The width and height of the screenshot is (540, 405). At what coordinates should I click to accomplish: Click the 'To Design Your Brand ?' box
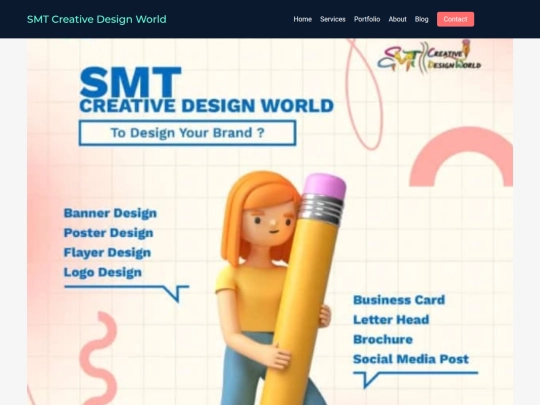187,133
